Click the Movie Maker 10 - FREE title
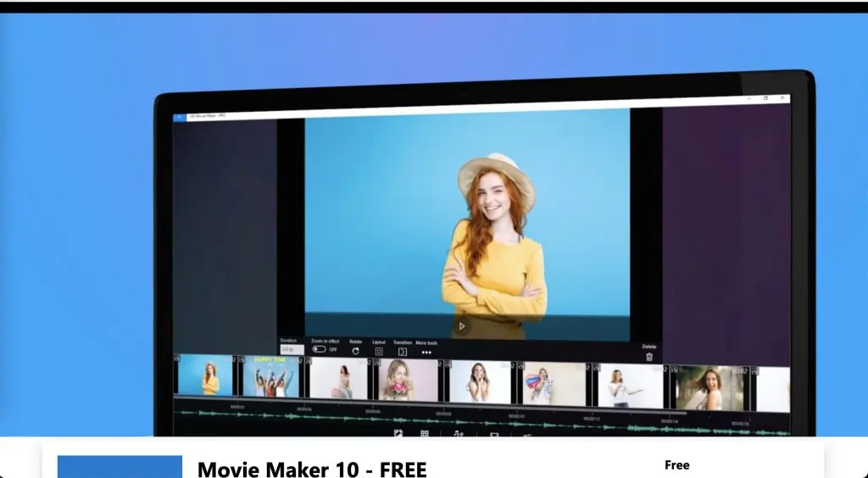 click(312, 469)
